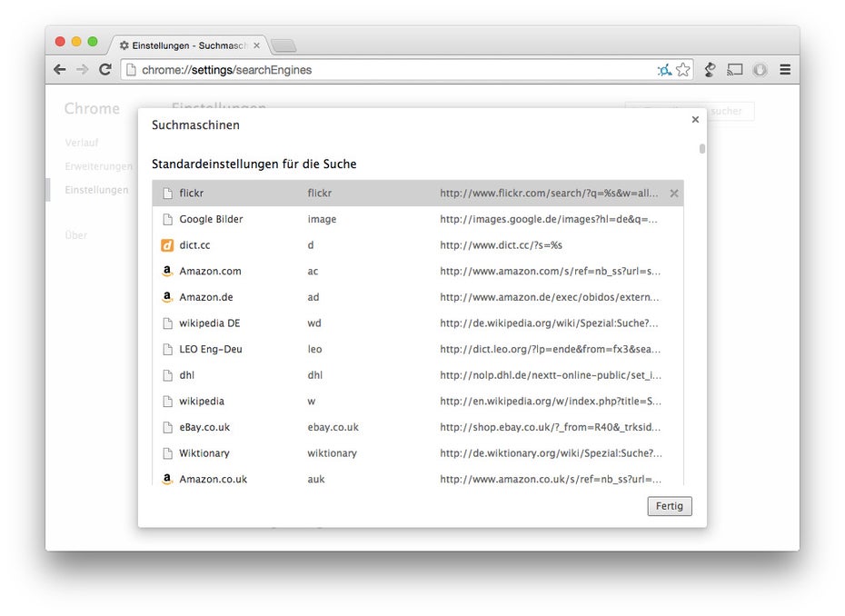This screenshot has height=616, width=845.
Task: Click the page icon beside dhl
Action: [x=167, y=375]
